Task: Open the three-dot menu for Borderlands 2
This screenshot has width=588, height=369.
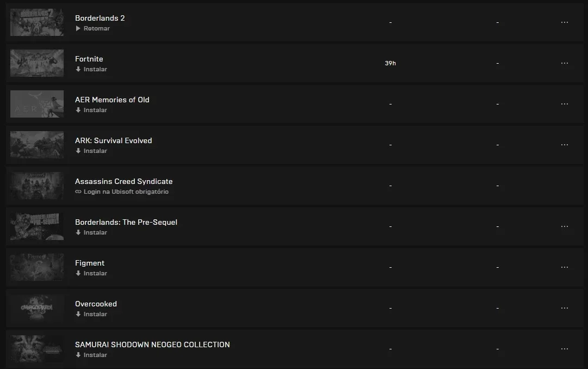Action: [x=565, y=22]
